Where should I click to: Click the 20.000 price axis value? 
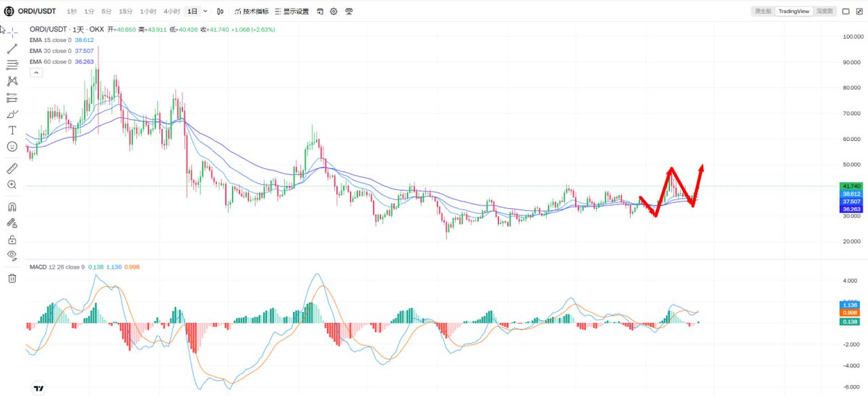click(x=851, y=241)
